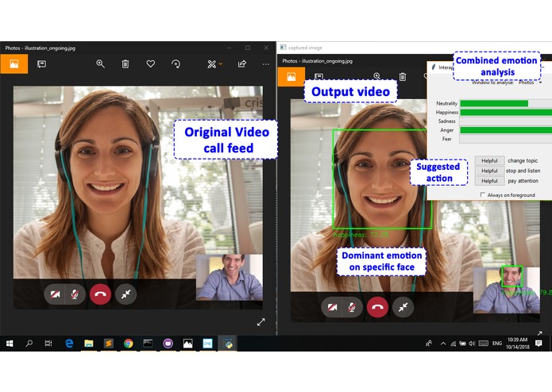Open File Explorer from the taskbar

pyautogui.click(x=89, y=344)
